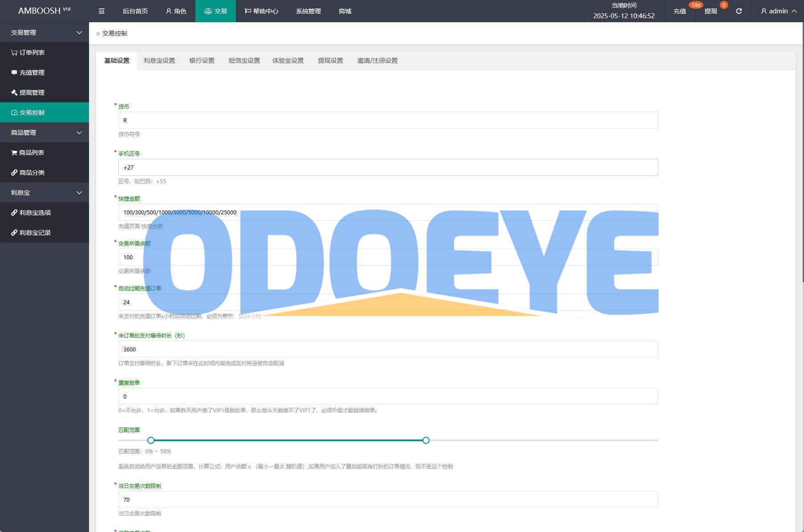
Task: Go to 后台首页 in the top menu
Action: (x=135, y=11)
